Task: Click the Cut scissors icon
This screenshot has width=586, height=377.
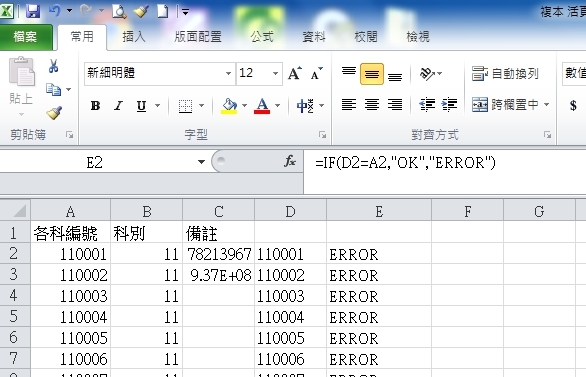Action: click(x=53, y=66)
